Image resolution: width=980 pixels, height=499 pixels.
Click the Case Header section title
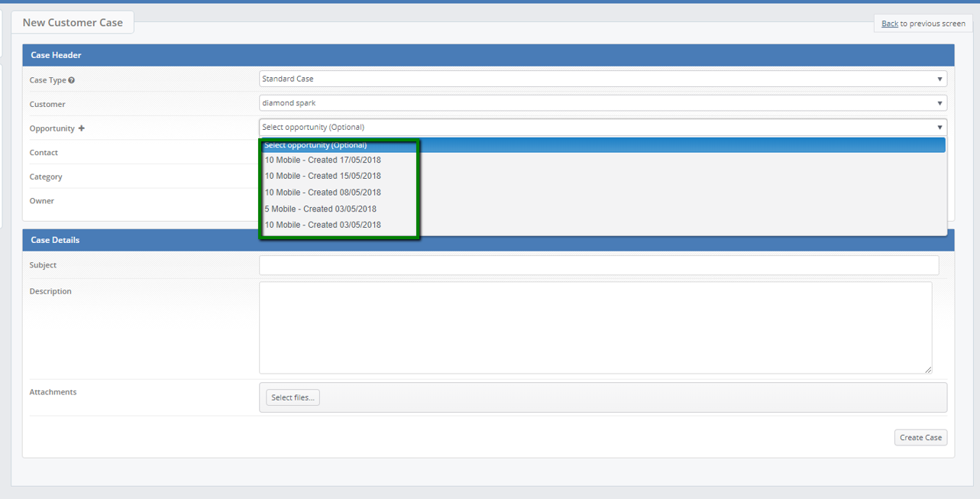pos(56,55)
